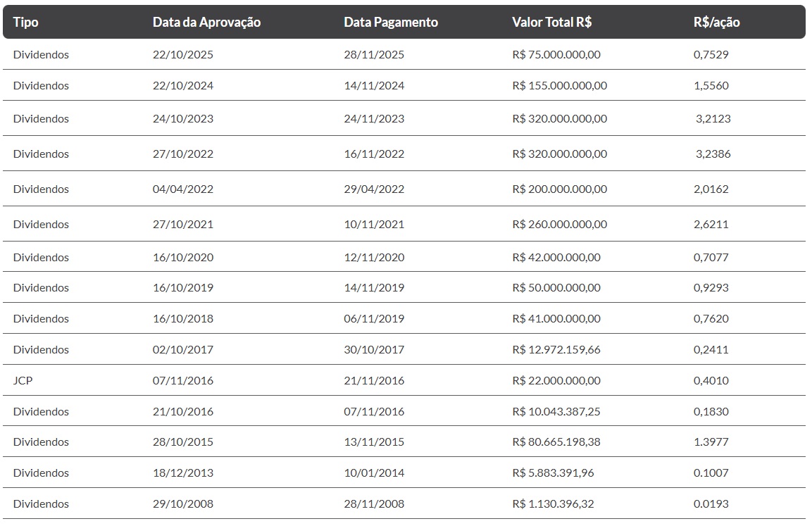Click approval date 28/10/2015
Viewport: 812px width, 526px height.
click(182, 442)
